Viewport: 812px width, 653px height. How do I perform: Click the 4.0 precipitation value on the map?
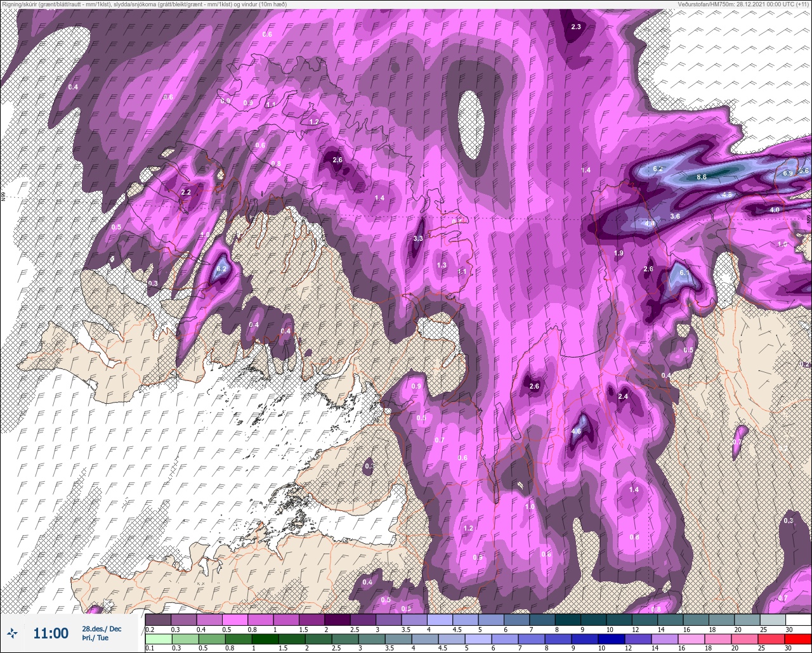775,210
